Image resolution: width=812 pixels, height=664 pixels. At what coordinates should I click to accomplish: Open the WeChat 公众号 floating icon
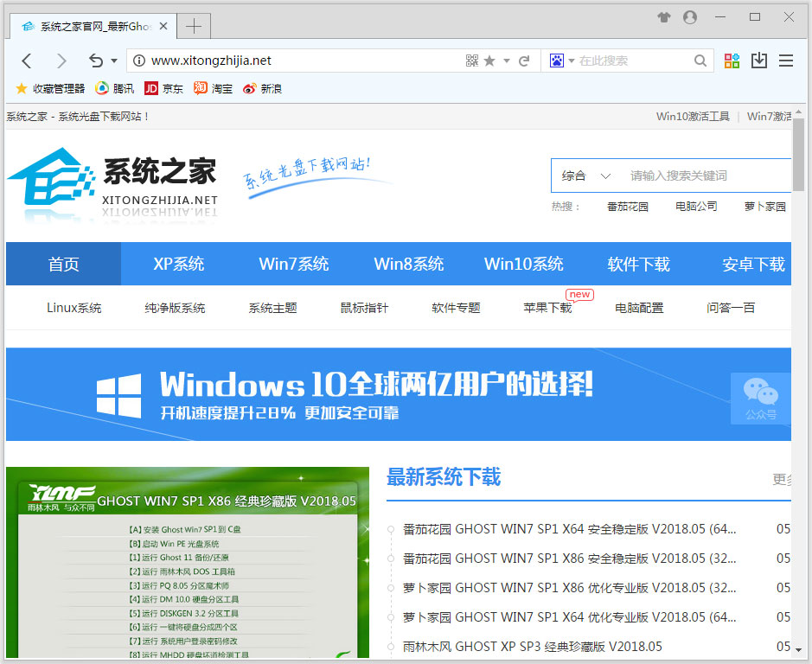pos(760,399)
